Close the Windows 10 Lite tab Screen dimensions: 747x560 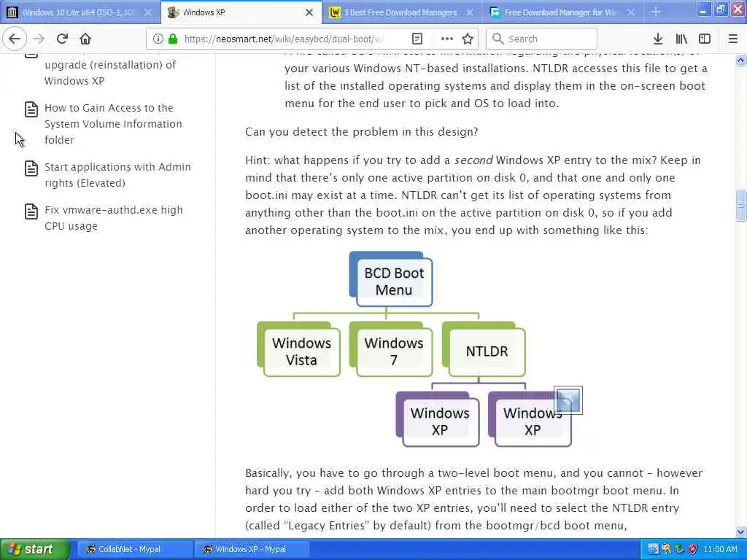[x=148, y=12]
